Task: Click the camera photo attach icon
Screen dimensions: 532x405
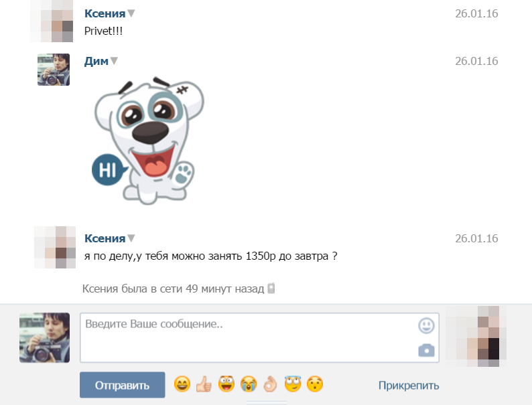Action: [x=426, y=349]
